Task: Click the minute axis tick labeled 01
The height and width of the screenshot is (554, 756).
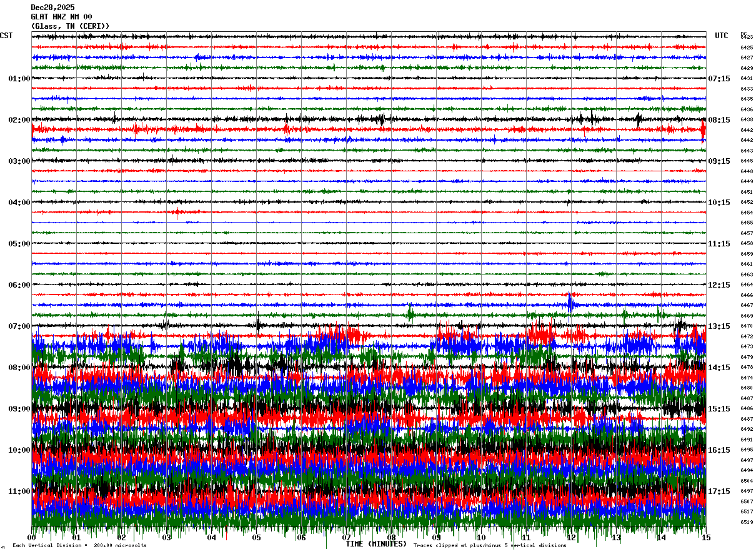Action: 76,538
